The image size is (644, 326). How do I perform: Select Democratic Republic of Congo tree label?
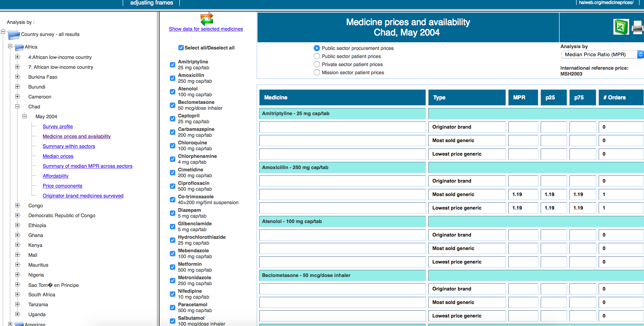[x=62, y=215]
